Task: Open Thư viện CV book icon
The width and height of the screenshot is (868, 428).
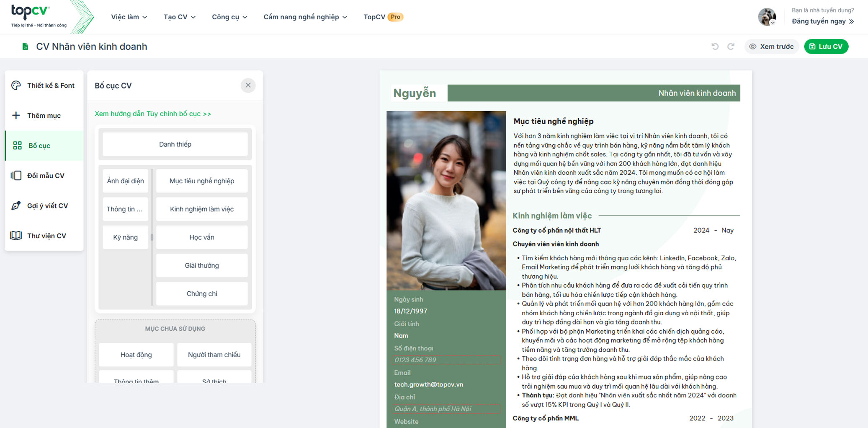Action: [16, 236]
